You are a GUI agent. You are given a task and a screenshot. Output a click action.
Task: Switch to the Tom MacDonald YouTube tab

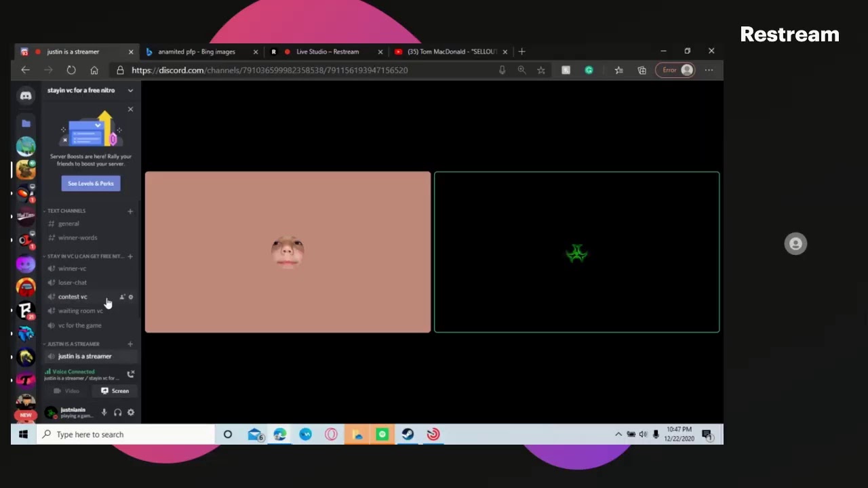[x=452, y=52]
